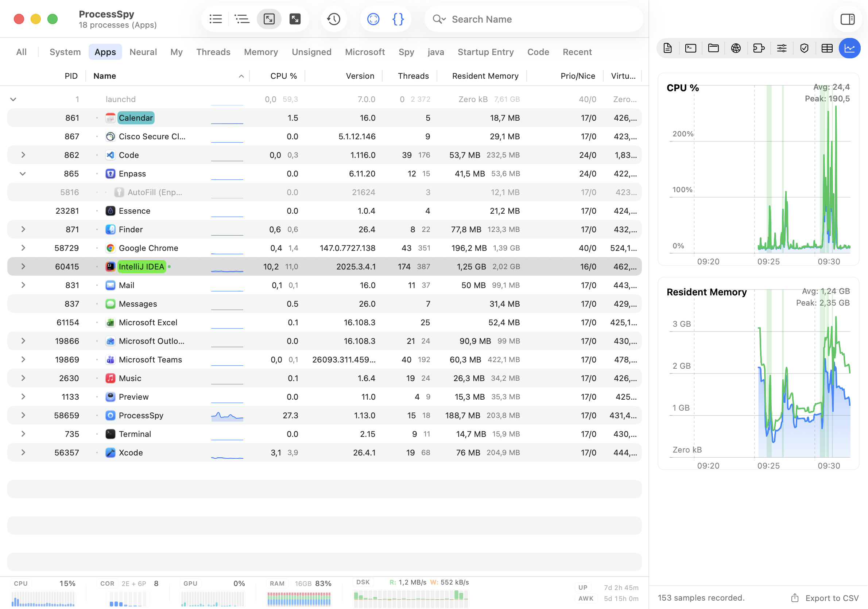Open the terminal inspector tab
This screenshot has height=609, width=868.
pos(690,48)
